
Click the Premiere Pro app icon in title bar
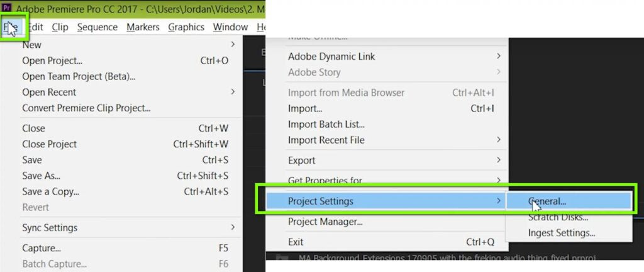tap(7, 8)
